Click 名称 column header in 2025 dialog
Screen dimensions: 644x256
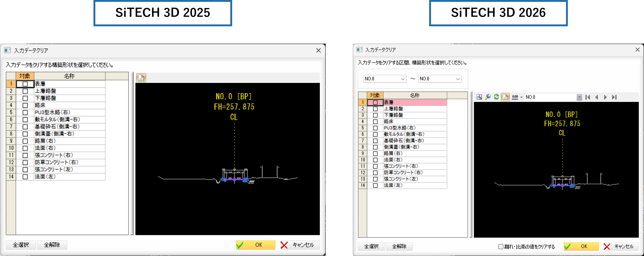point(69,76)
